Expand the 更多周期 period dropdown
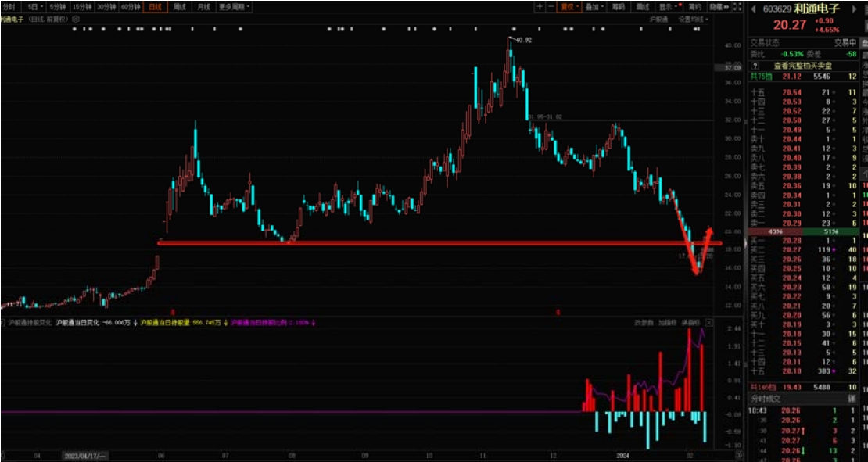 (234, 6)
